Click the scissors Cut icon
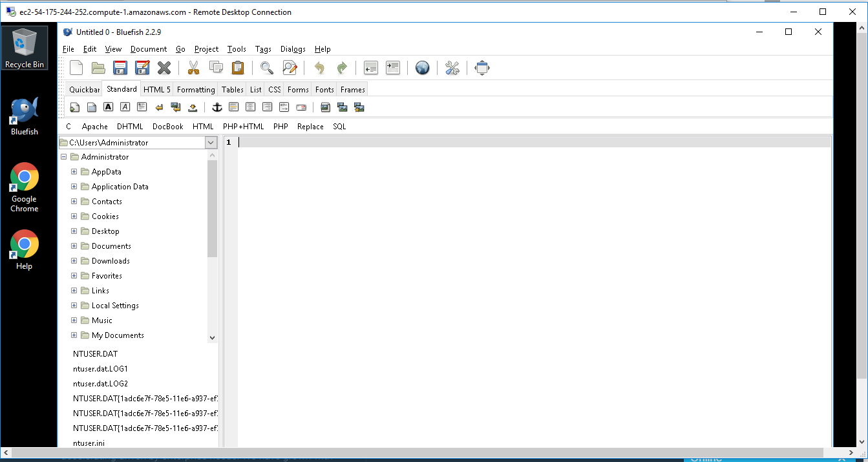Screen dimensions: 868x462 tap(193, 68)
